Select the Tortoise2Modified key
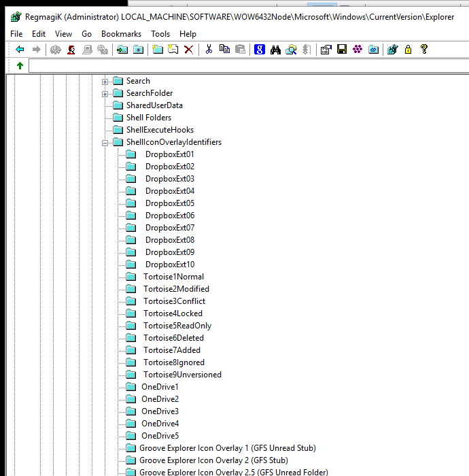The image size is (469, 476). pyautogui.click(x=176, y=289)
